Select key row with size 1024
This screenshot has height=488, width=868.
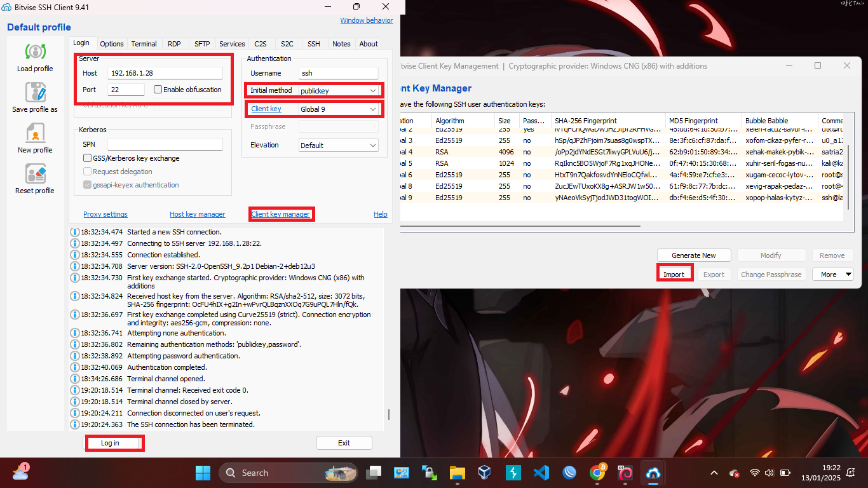point(621,163)
